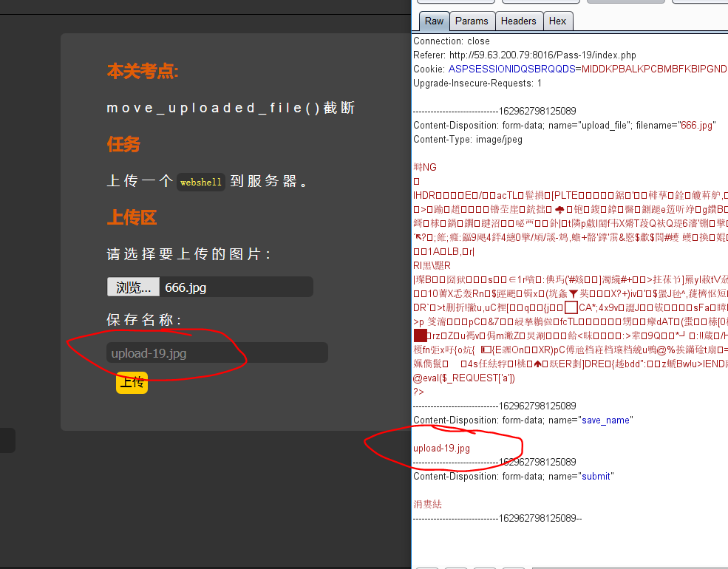Screen dimensions: 728x569
Task: Click the webshell highlighted keyword
Action: pyautogui.click(x=201, y=182)
